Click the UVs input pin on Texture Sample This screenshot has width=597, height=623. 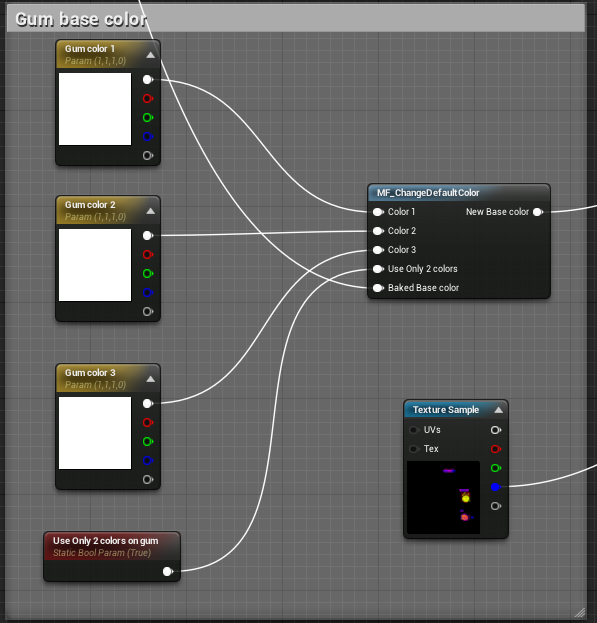click(x=414, y=430)
